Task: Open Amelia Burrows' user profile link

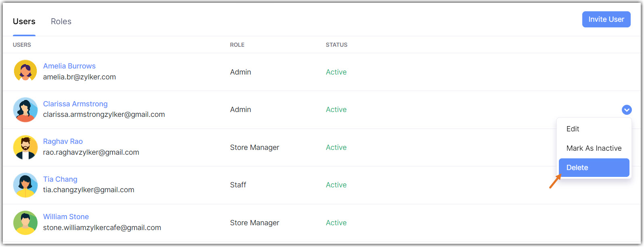Action: pyautogui.click(x=69, y=66)
